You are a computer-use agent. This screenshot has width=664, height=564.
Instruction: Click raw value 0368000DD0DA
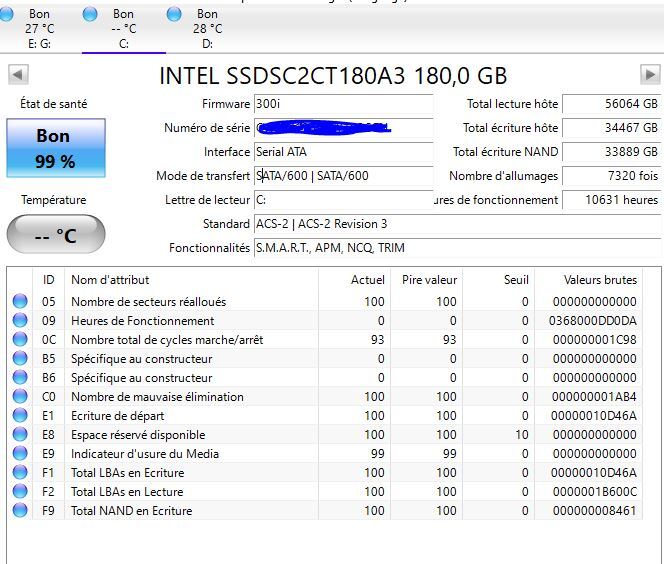[x=592, y=321]
